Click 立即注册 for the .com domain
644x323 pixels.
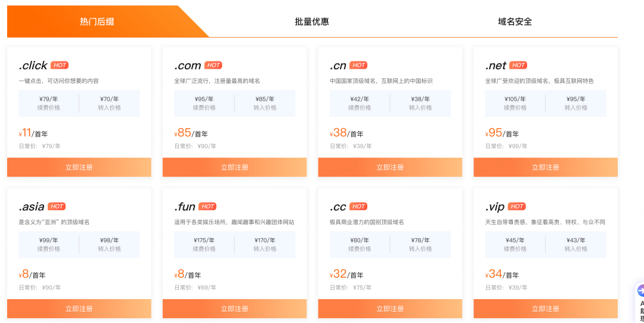tap(234, 167)
